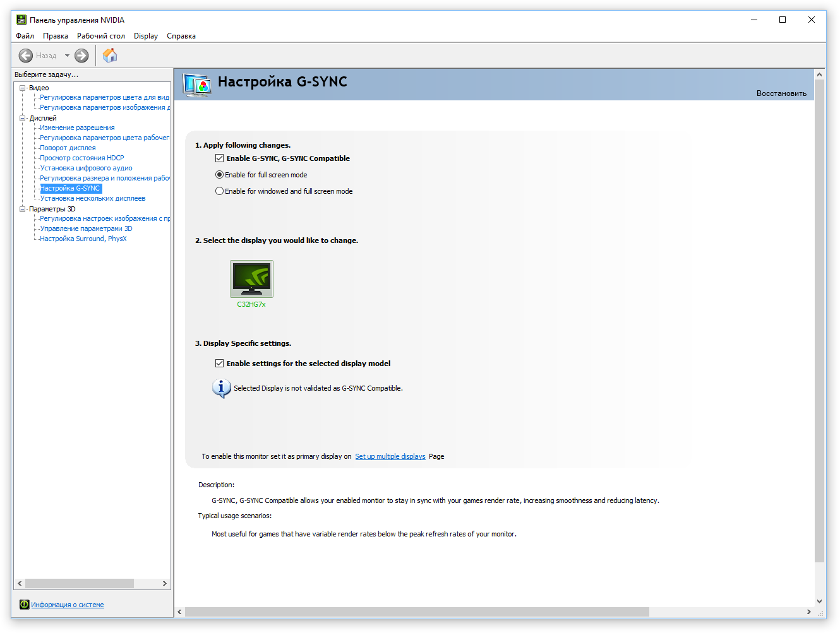
Task: Open Изменение разрешения task
Action: (78, 127)
